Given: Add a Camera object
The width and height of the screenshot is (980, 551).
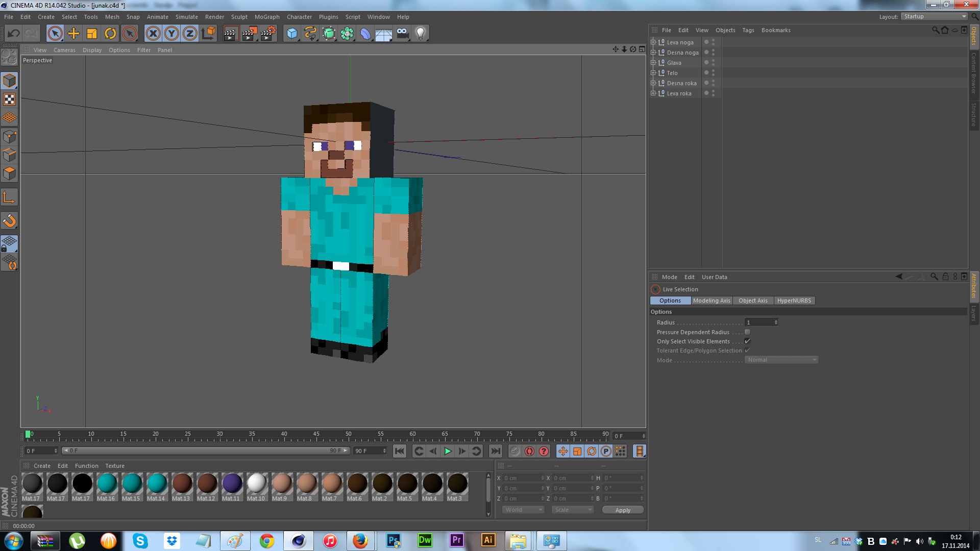Looking at the screenshot, I should [402, 34].
